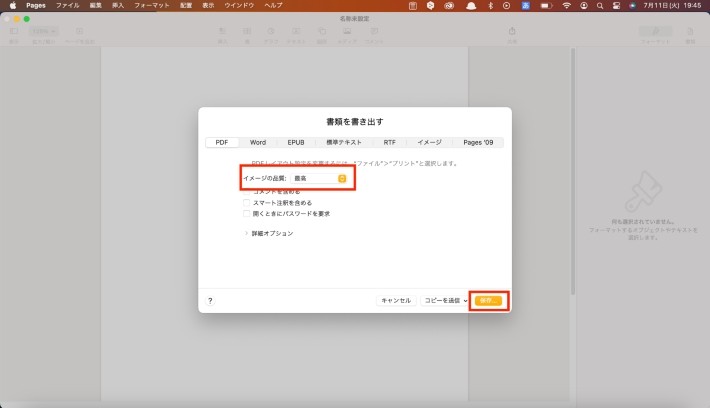
Task: Click the Document icon in toolbar
Action: pos(690,31)
